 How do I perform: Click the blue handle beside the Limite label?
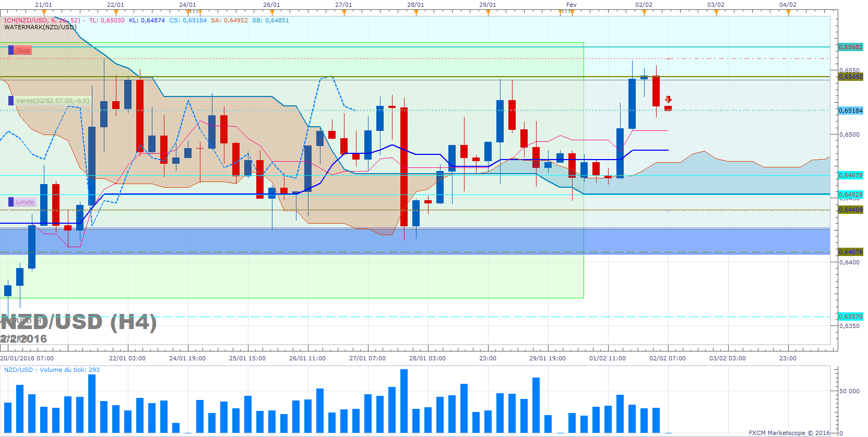[x=11, y=202]
